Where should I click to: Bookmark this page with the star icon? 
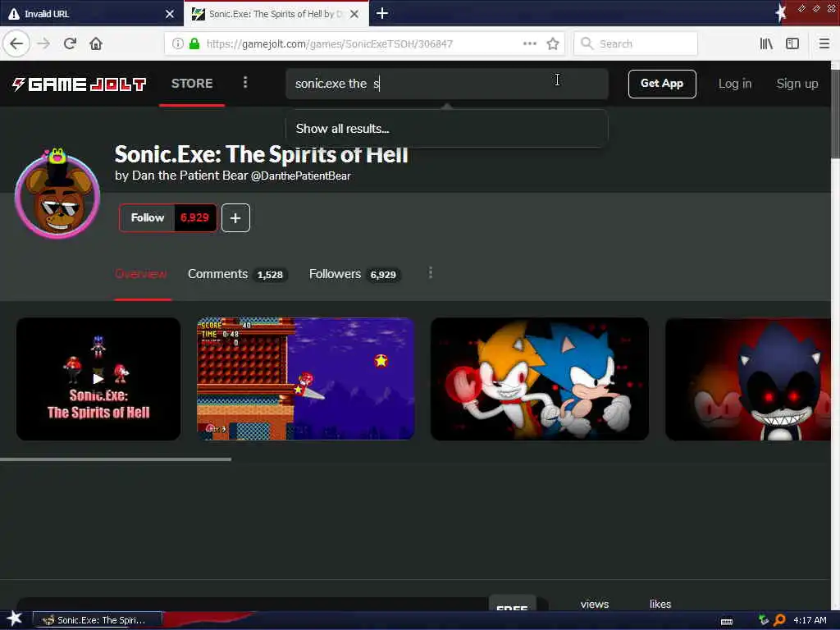(553, 43)
